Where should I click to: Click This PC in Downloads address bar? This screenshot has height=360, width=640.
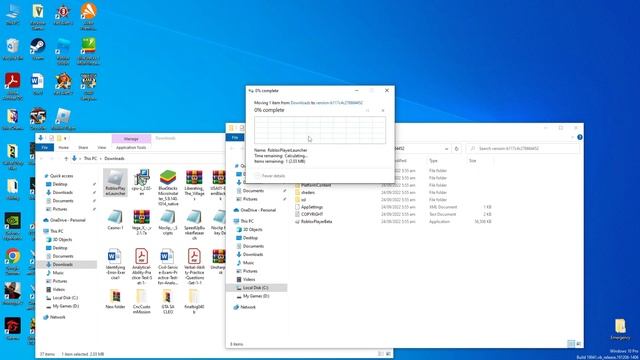tap(90, 158)
